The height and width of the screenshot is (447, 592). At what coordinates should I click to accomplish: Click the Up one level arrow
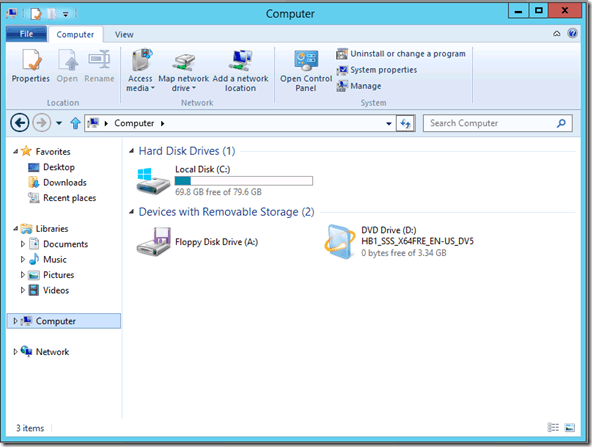(x=75, y=123)
